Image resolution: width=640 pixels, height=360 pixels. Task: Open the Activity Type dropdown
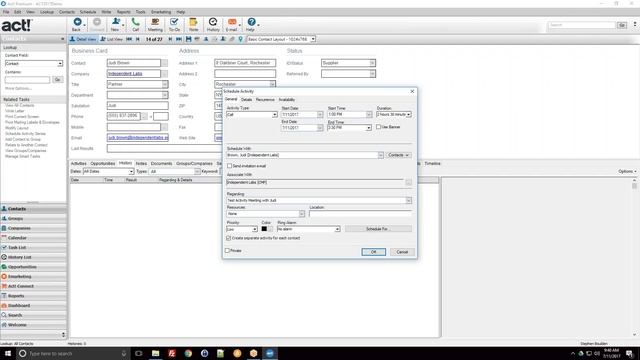point(274,115)
